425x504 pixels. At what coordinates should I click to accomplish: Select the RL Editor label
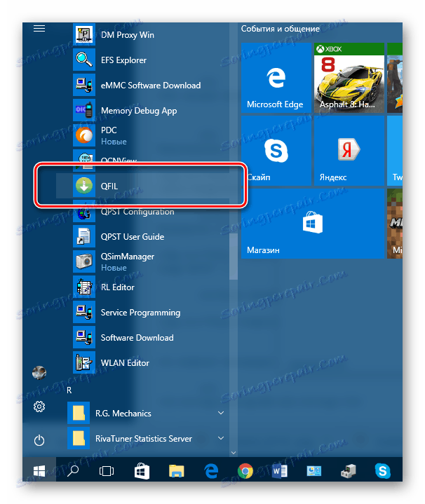(x=118, y=287)
